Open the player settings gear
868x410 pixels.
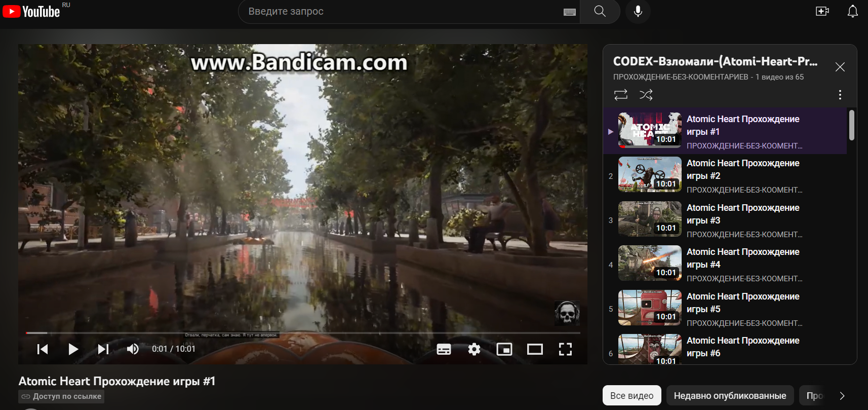[x=474, y=349]
